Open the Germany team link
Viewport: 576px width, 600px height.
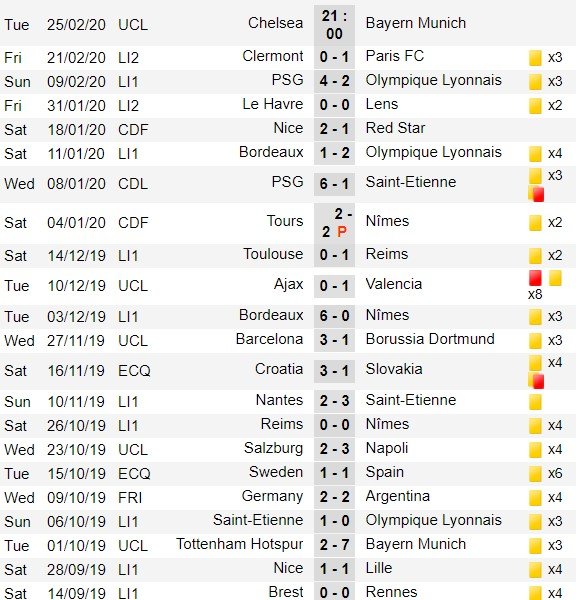click(272, 496)
